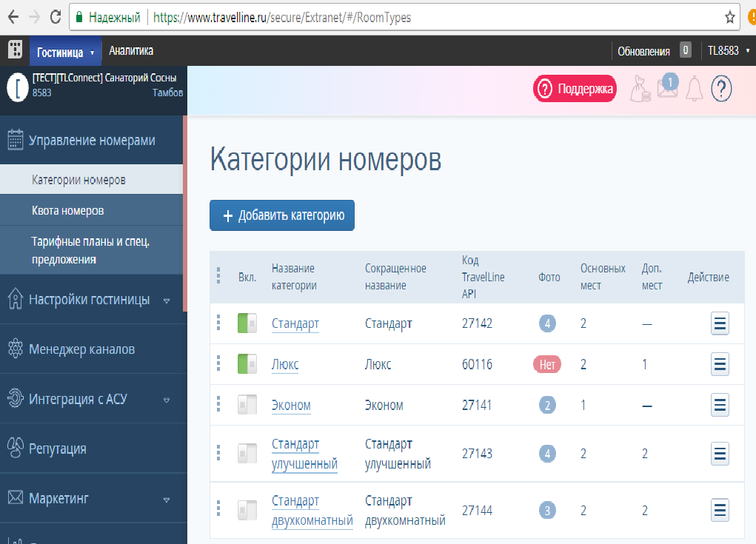The image size is (756, 544).
Task: Open the apps grid icon in top bar
Action: [x=14, y=50]
